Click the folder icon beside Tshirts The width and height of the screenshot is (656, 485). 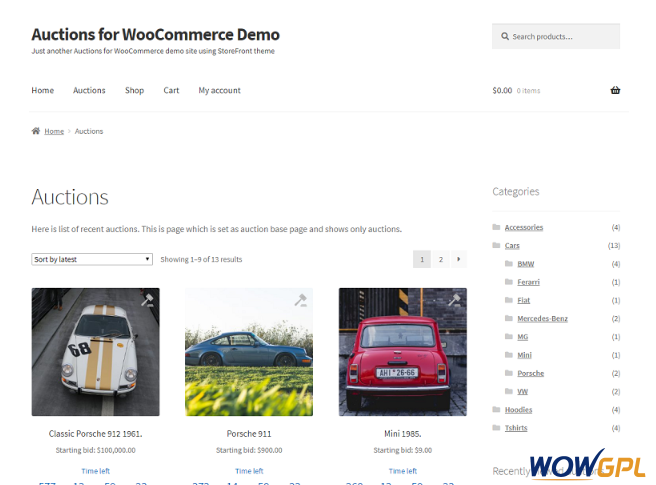(496, 428)
